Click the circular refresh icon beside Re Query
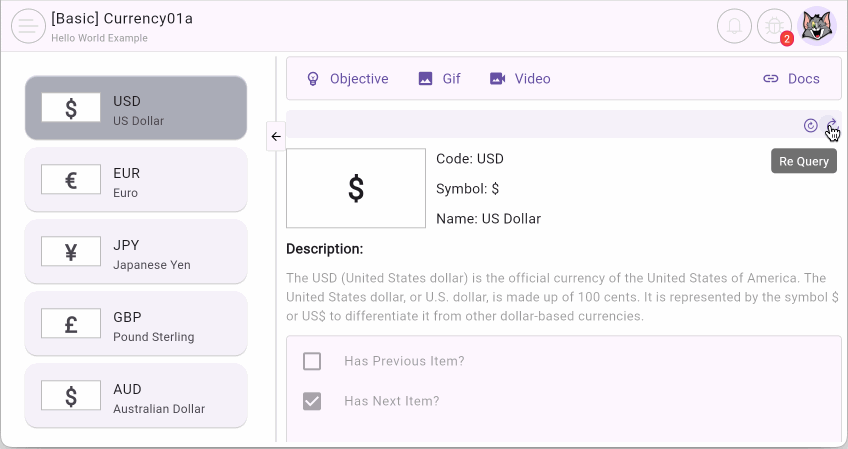Screen dimensions: 848x449 811,125
